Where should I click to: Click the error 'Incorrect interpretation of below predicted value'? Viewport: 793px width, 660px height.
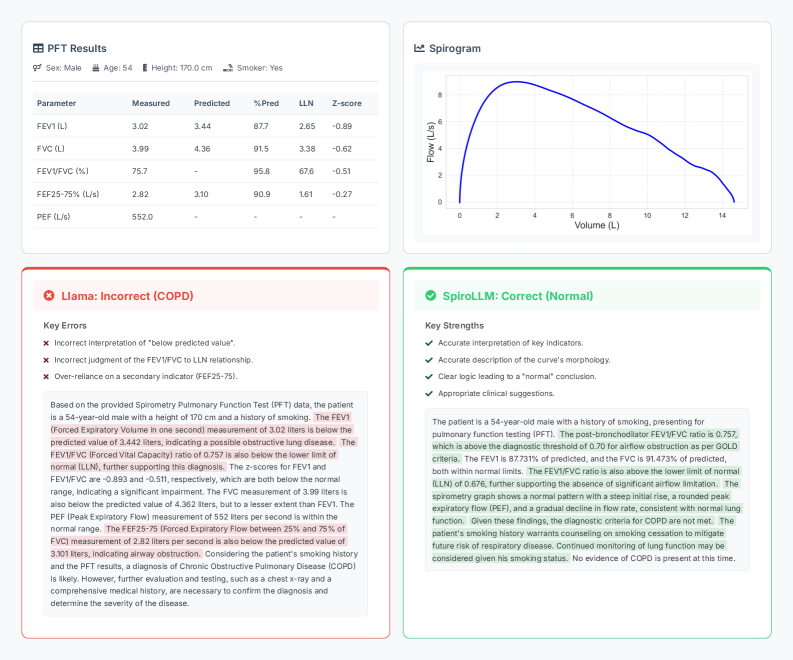coord(145,343)
